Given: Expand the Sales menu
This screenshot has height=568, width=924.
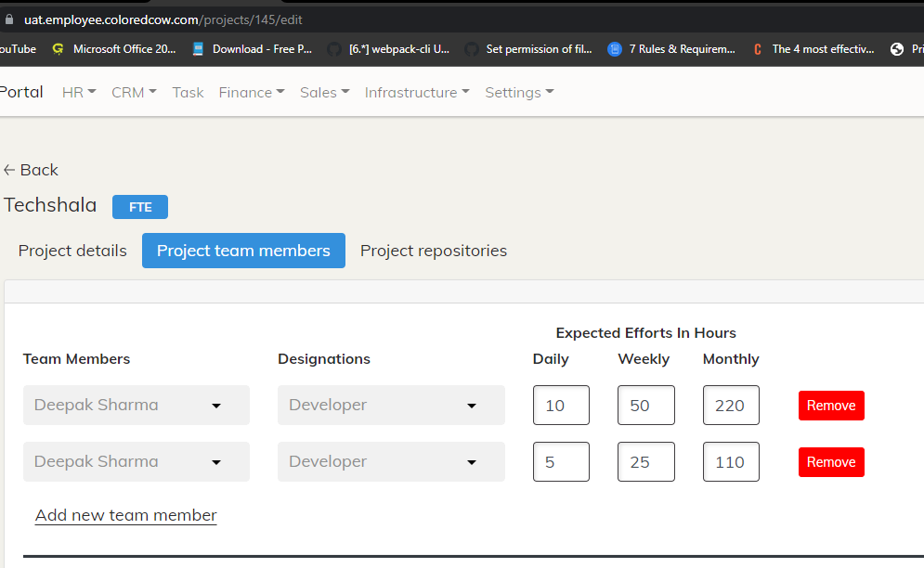Looking at the screenshot, I should tap(325, 93).
